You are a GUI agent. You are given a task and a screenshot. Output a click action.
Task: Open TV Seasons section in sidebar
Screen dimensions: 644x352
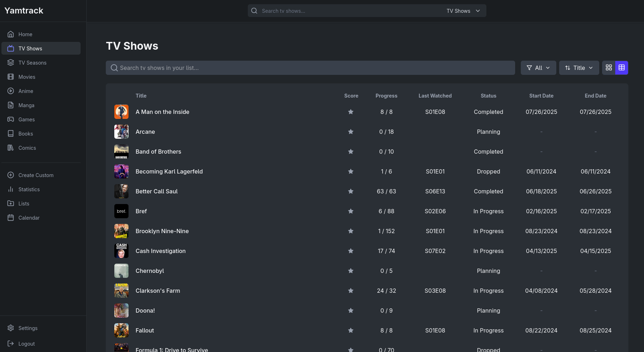[32, 63]
